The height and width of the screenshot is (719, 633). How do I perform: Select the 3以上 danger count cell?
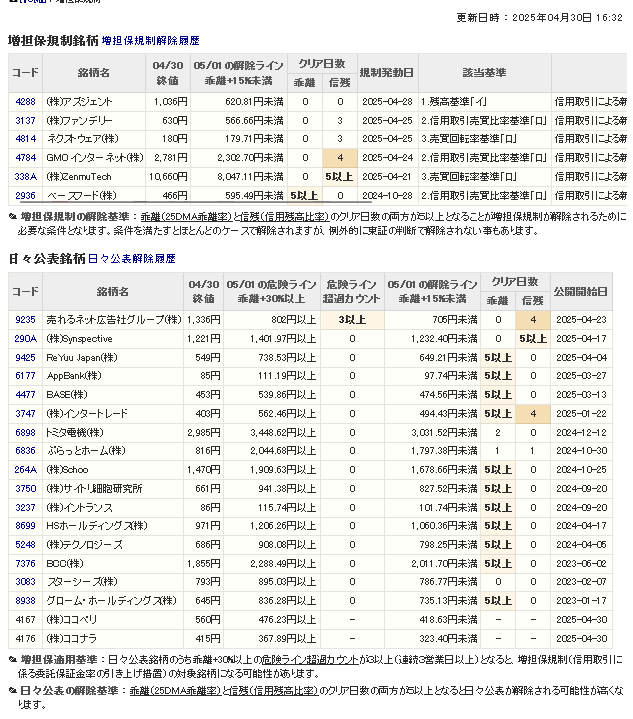click(x=352, y=320)
